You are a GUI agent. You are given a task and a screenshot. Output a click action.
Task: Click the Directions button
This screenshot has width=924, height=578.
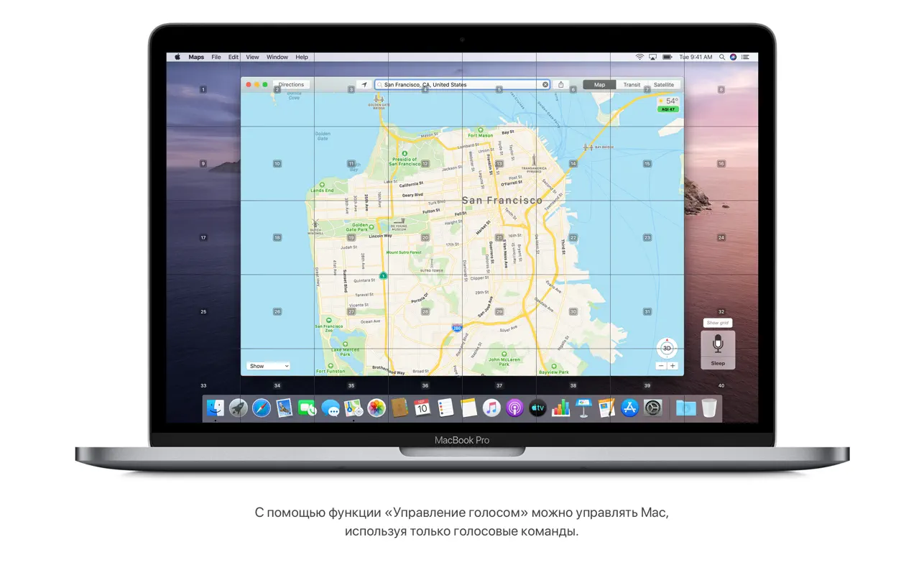pos(291,85)
